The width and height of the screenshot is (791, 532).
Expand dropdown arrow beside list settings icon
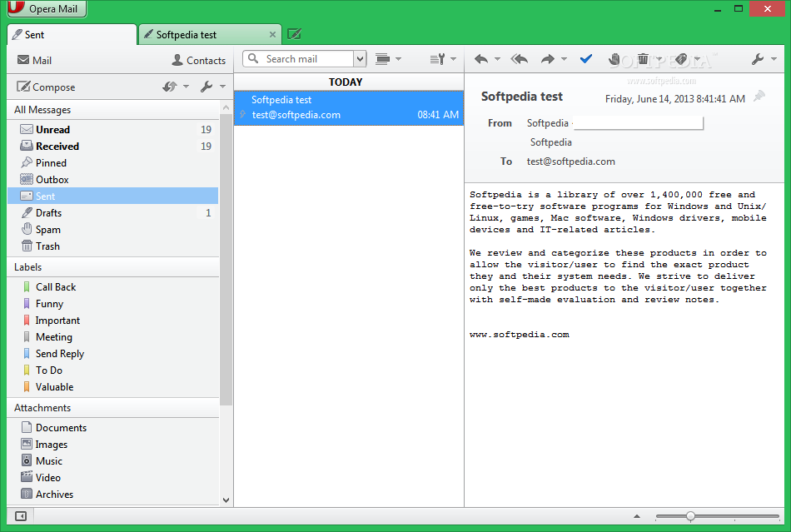pyautogui.click(x=453, y=59)
